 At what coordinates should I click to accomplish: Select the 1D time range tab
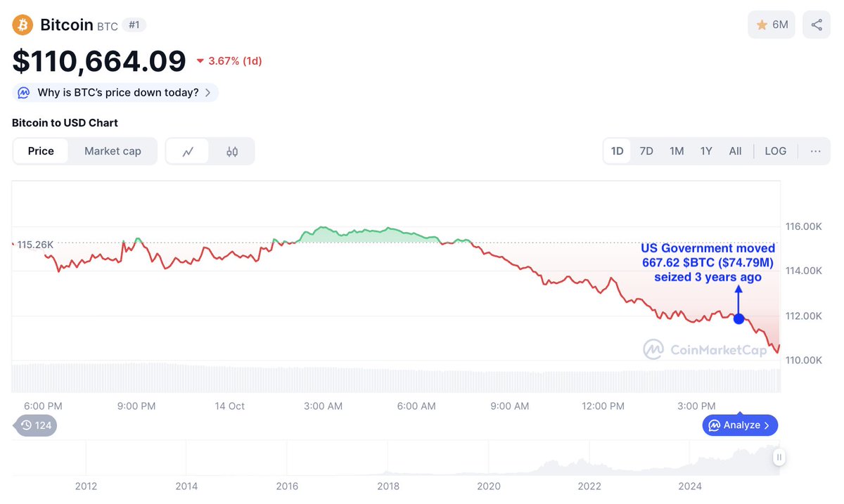(618, 151)
